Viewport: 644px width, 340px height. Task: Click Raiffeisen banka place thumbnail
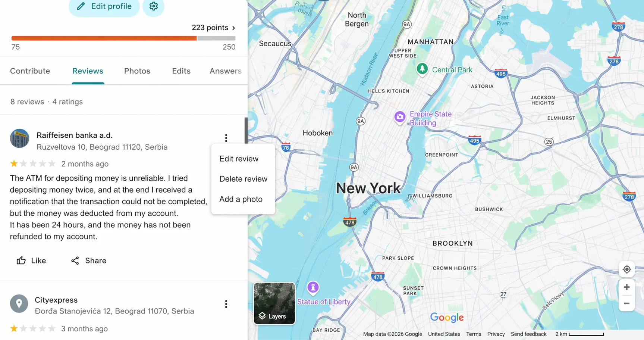coord(19,138)
